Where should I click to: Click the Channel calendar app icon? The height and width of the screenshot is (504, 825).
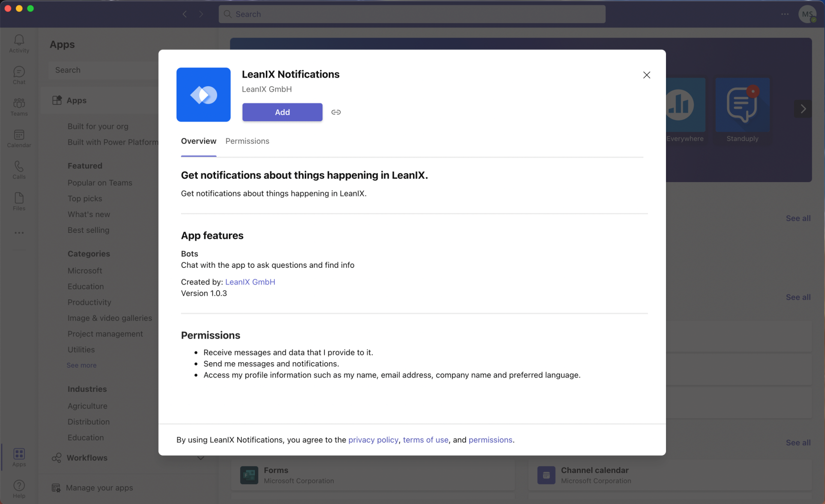click(x=546, y=475)
